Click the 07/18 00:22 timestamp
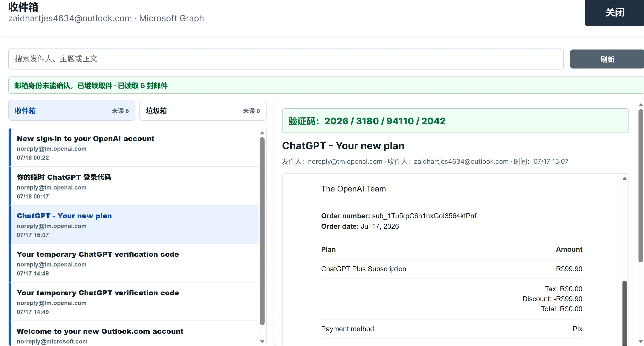This screenshot has height=346, width=644. point(33,158)
